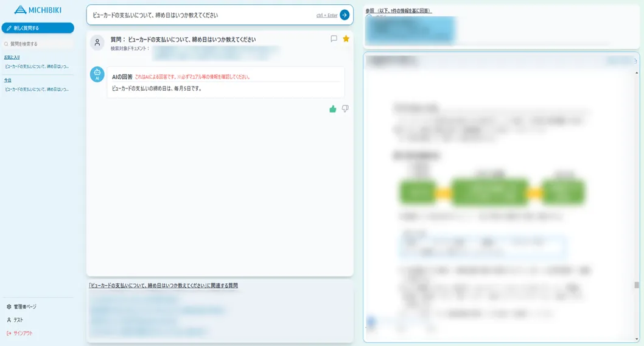Click the send arrow button

pyautogui.click(x=345, y=15)
